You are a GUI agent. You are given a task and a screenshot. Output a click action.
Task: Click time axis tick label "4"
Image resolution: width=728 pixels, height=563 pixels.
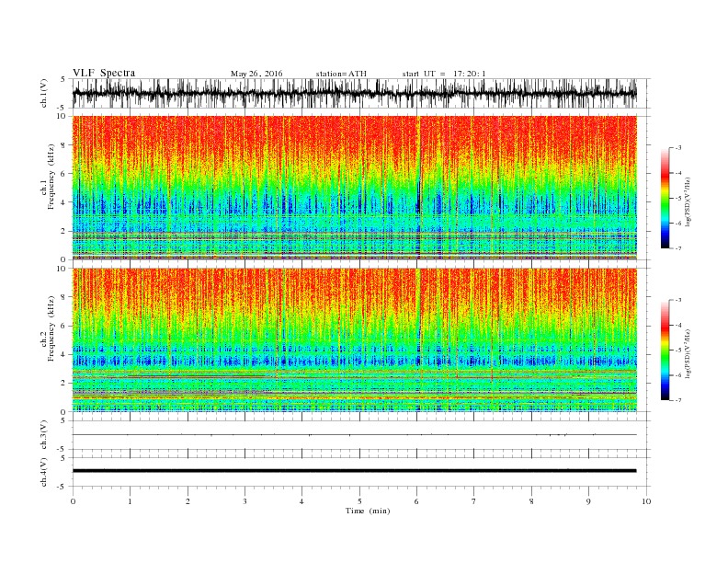(x=301, y=501)
